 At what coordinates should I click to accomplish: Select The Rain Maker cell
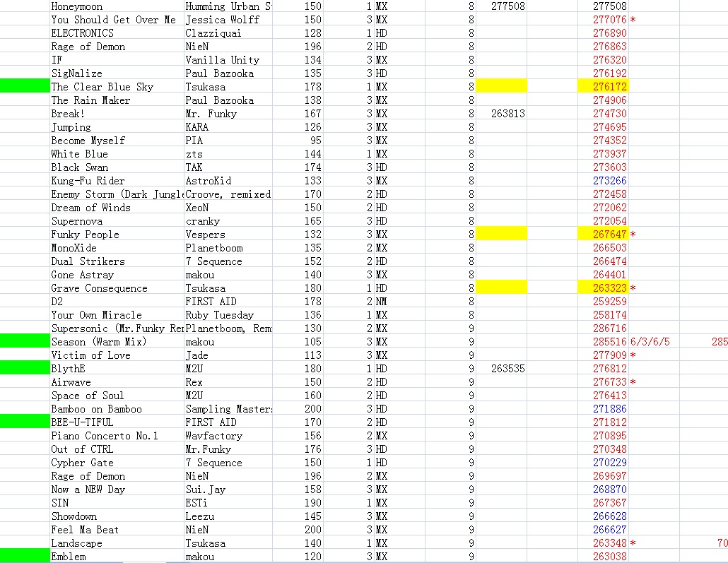pos(117,100)
